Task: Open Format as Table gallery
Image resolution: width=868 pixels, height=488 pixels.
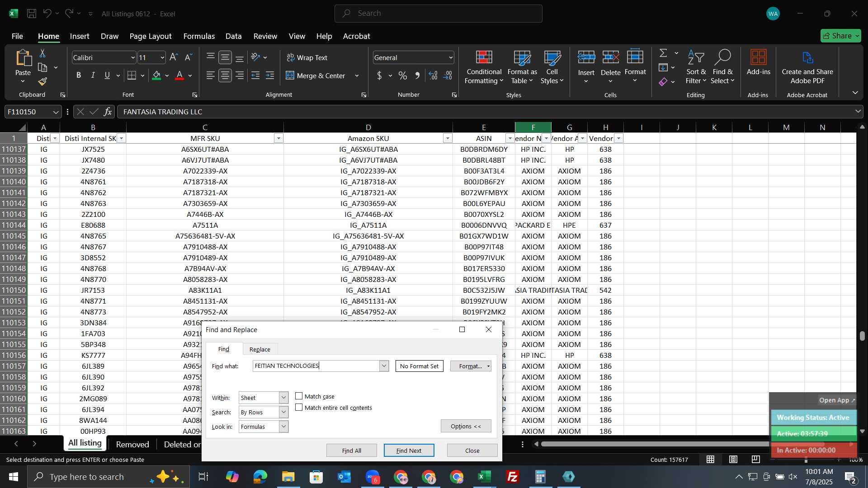Action: point(522,67)
